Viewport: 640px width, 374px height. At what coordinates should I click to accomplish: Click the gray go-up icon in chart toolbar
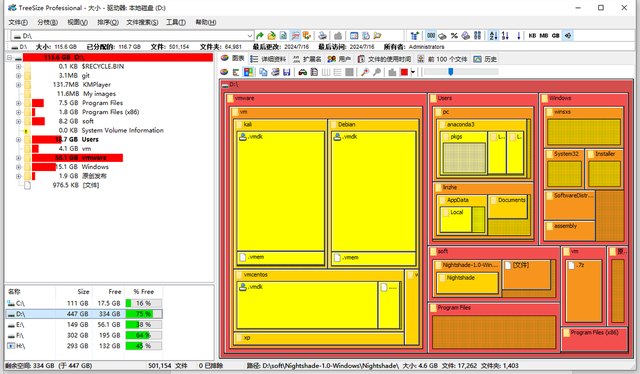pos(392,72)
